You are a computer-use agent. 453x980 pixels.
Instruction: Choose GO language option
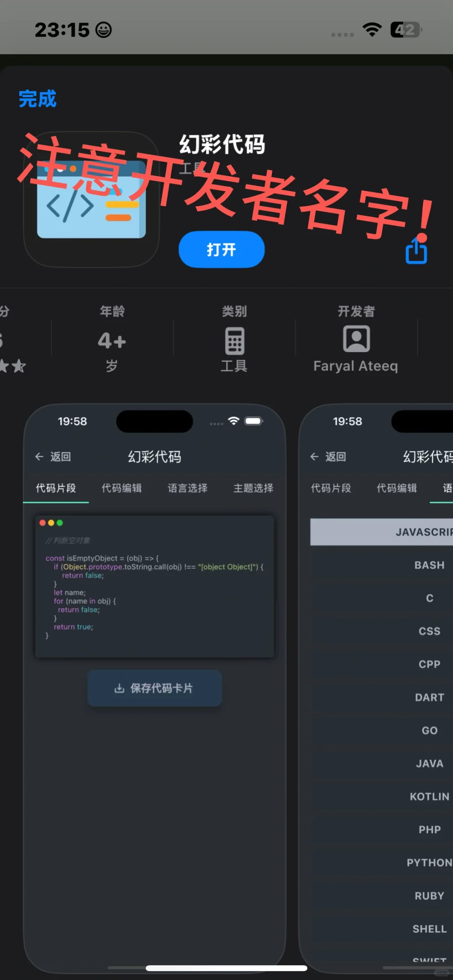pyautogui.click(x=430, y=730)
